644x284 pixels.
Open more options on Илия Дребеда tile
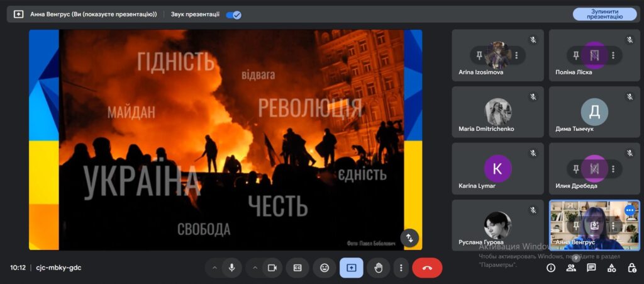pos(613,169)
